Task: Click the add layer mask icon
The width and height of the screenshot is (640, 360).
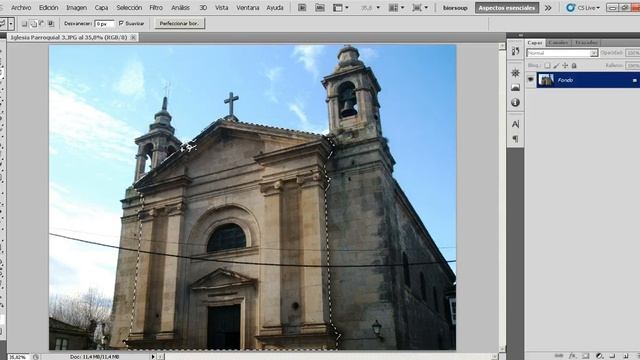Action: (x=586, y=356)
